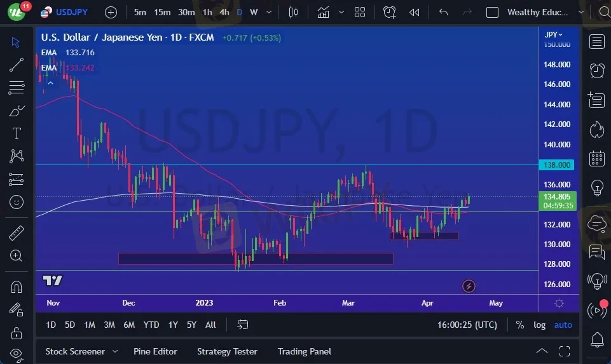Select the 6M date range button
This screenshot has width=611, height=364.
pos(129,325)
